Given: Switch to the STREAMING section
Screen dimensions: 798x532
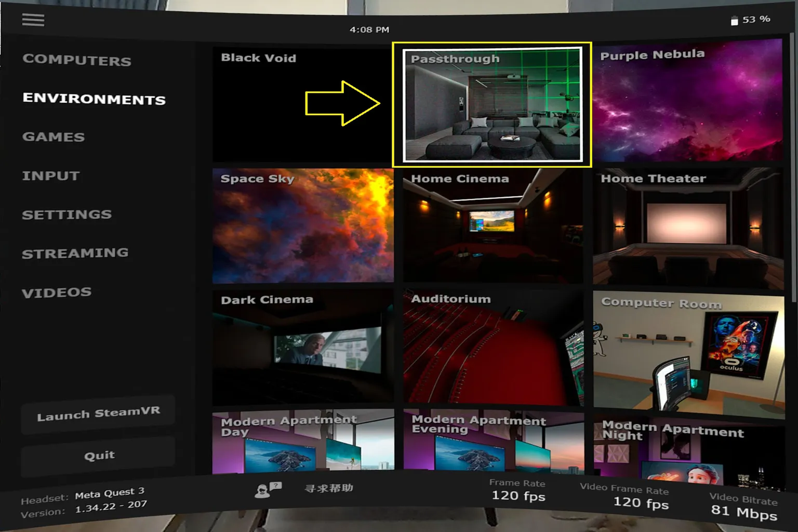Looking at the screenshot, I should (75, 253).
